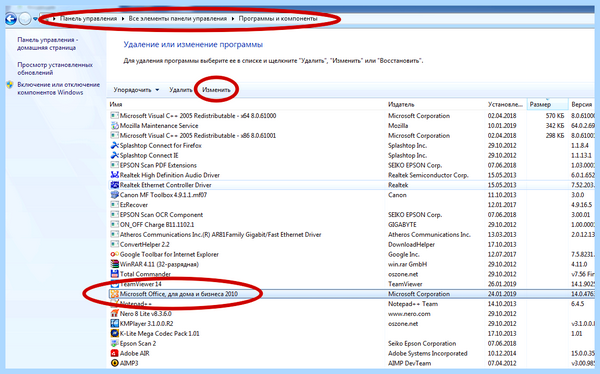Click publisher win.rar GmbH cell

(408, 264)
